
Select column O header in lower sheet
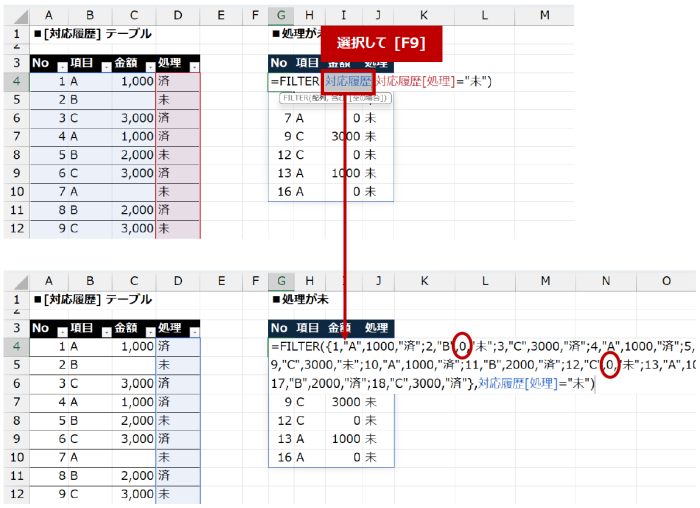click(666, 281)
